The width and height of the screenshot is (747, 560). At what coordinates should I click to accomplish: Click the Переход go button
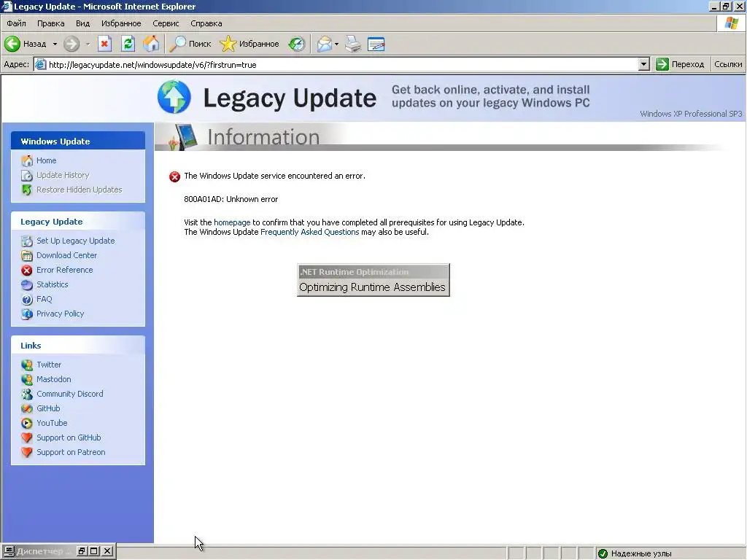(x=681, y=64)
